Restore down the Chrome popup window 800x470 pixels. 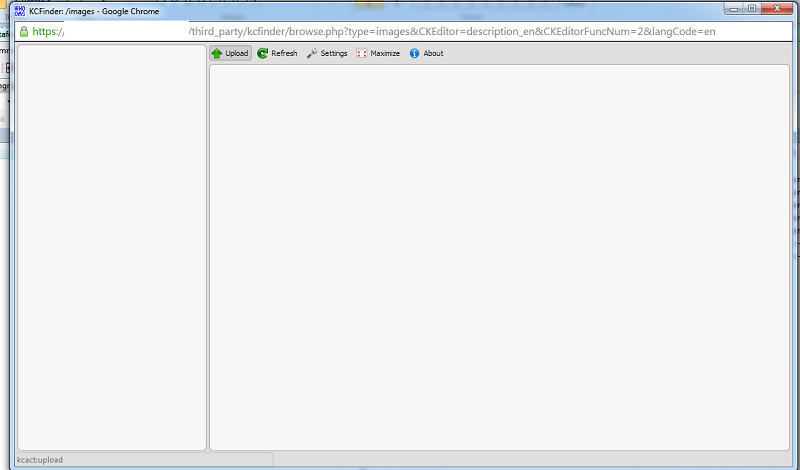752,9
